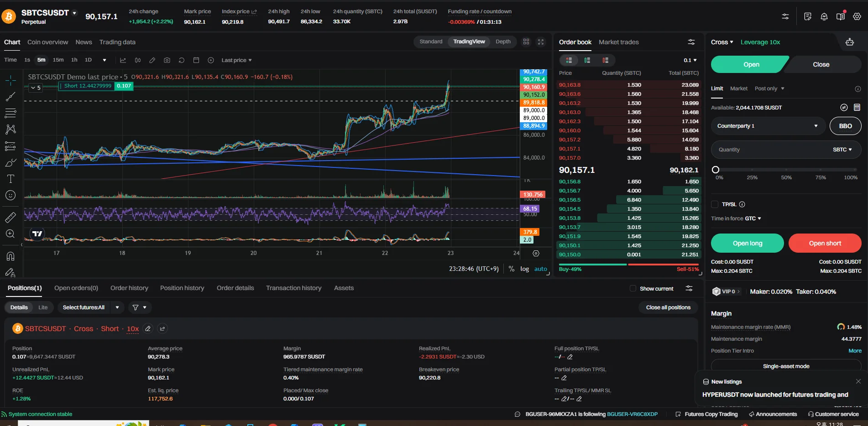Open the notifications bell icon

[824, 16]
